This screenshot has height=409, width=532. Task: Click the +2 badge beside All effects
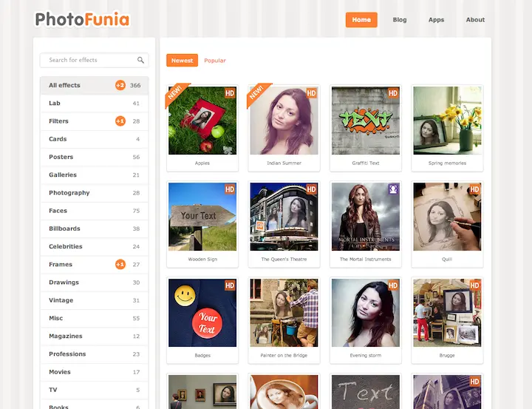[x=120, y=85]
